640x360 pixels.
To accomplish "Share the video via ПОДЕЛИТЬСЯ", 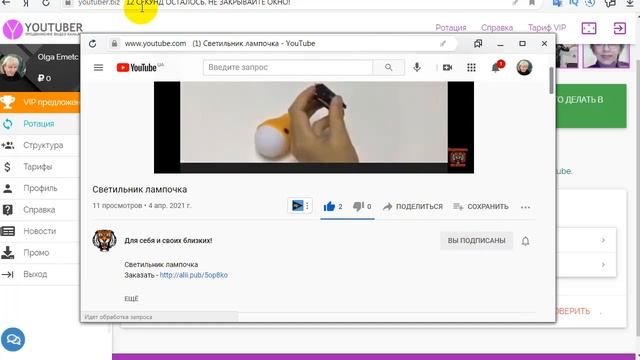I will 413,207.
